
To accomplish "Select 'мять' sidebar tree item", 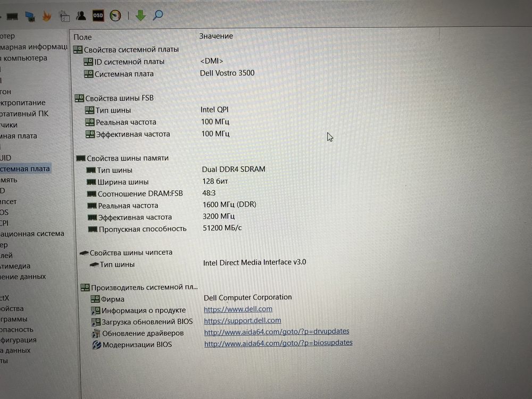I will [x=9, y=180].
